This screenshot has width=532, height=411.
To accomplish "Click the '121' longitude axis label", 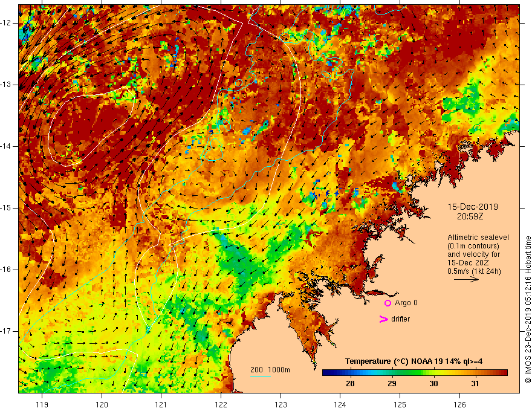I will [161, 404].
